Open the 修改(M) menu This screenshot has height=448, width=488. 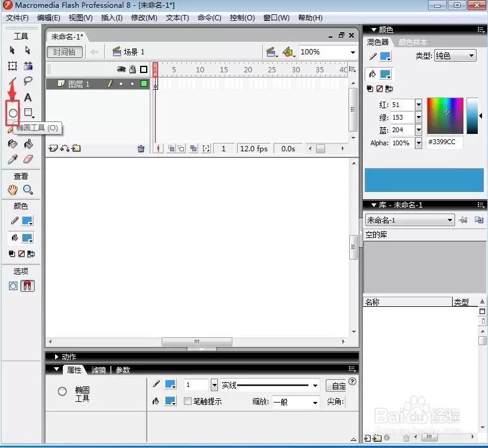pyautogui.click(x=144, y=18)
